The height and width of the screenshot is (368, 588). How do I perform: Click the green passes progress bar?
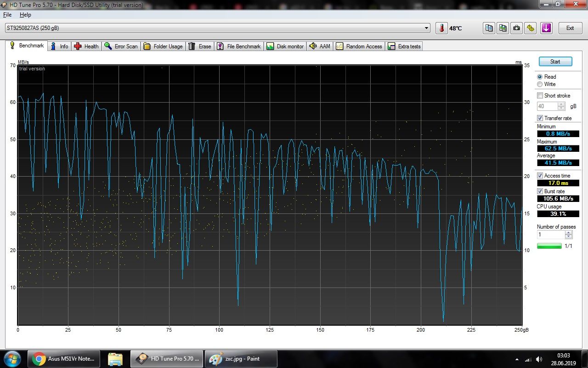(549, 246)
